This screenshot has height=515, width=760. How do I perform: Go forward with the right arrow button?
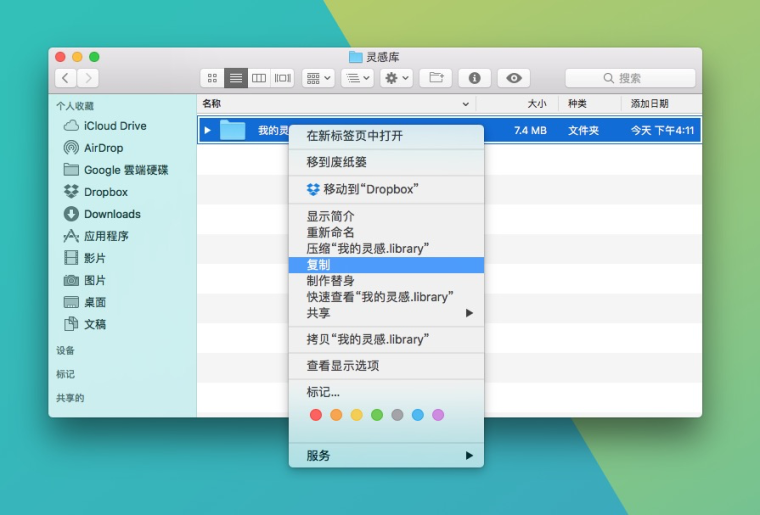tap(88, 78)
